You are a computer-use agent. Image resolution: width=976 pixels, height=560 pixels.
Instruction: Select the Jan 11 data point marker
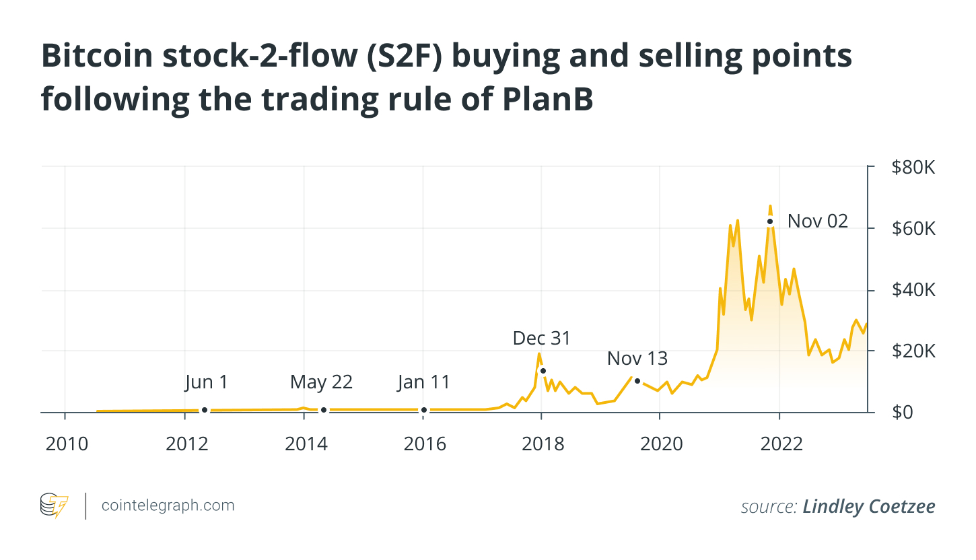[x=423, y=410]
